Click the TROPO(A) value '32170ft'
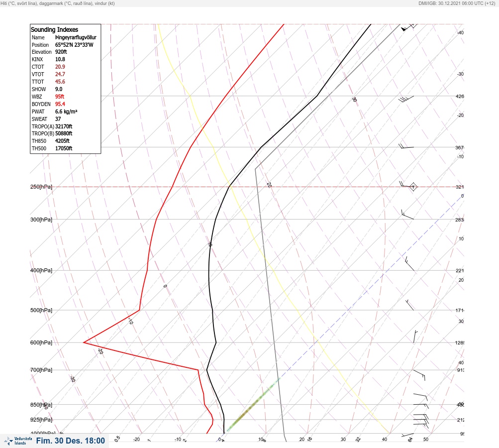This screenshot has height=448, width=499. 64,126
